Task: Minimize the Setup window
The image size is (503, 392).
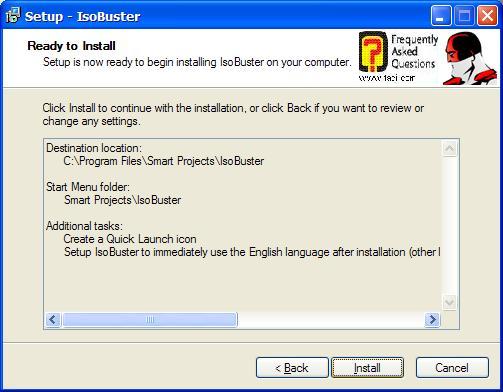Action: 441,16
